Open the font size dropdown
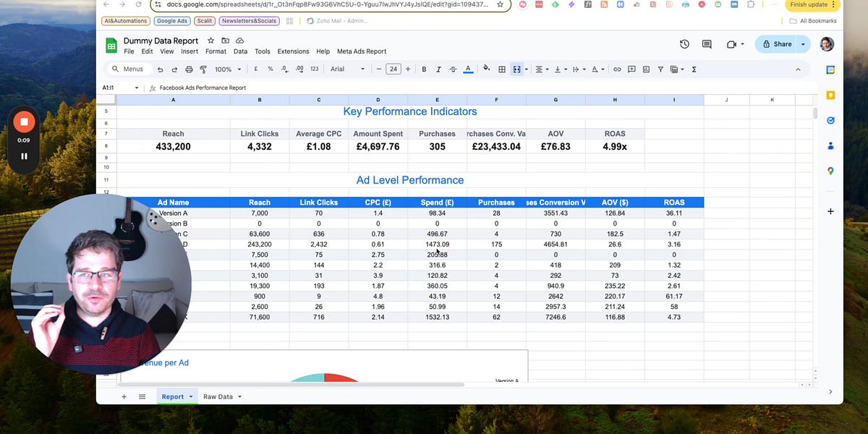This screenshot has width=868, height=434. [x=395, y=69]
